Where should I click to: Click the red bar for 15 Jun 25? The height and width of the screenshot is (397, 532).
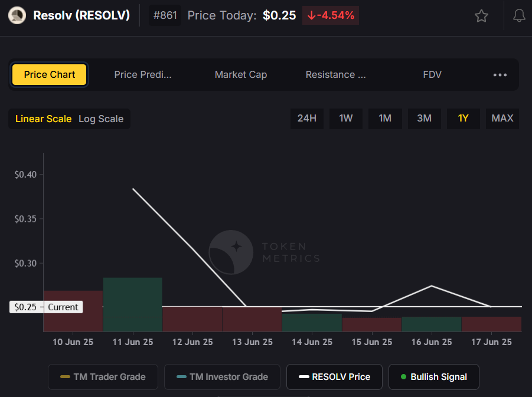372,324
